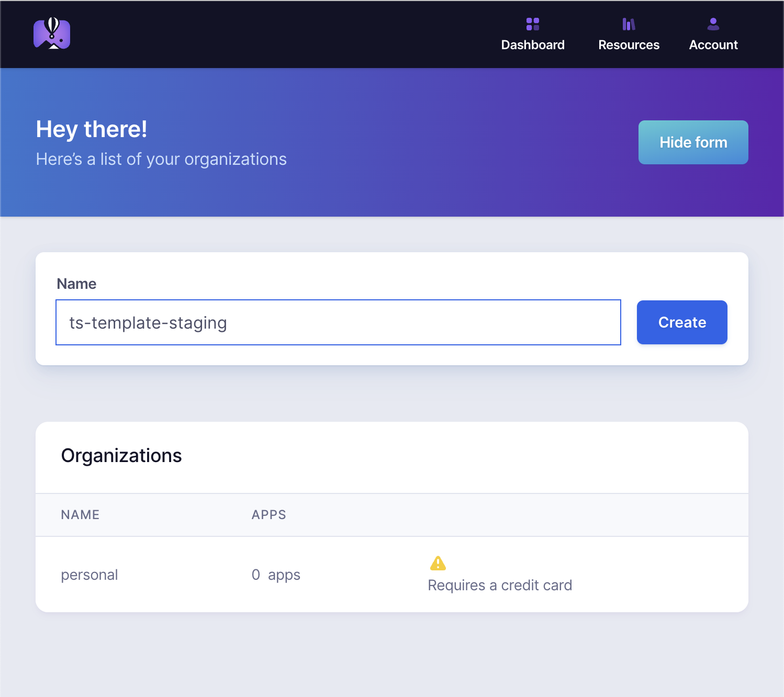
Task: Focus the Name input field
Action: (x=338, y=322)
